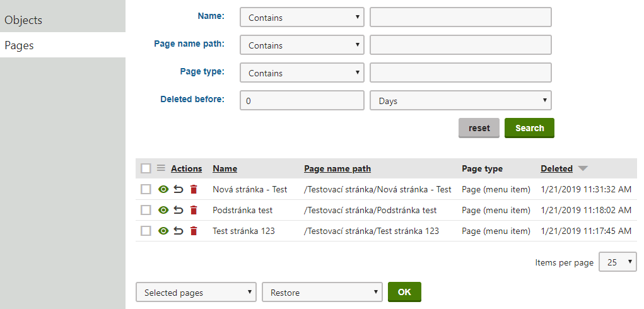Screen dimensions: 644x309
Task: Switch to the Objects tab
Action: coord(62,20)
